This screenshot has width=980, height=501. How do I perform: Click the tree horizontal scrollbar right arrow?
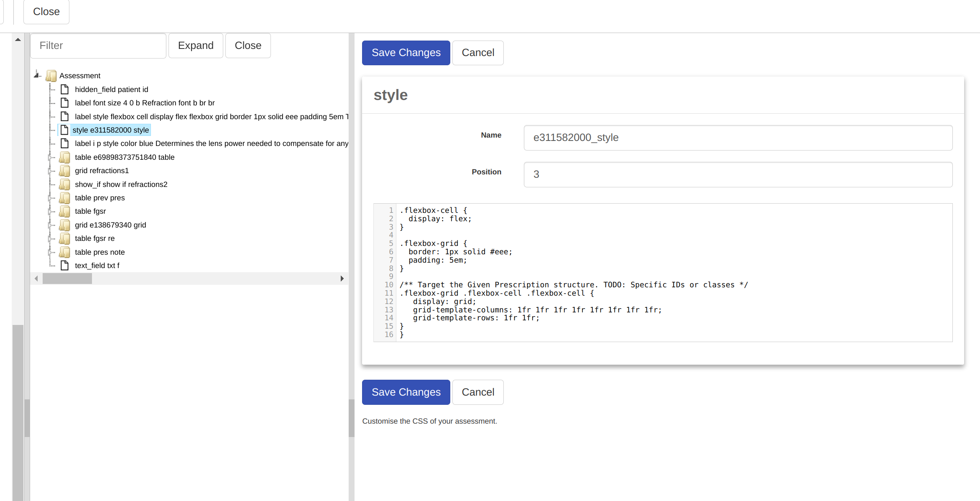point(342,279)
